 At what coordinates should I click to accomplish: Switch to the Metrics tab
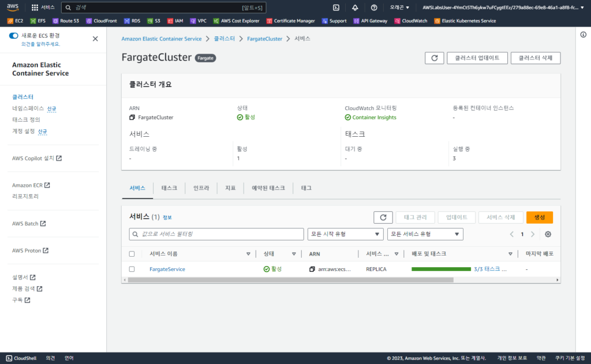click(230, 188)
